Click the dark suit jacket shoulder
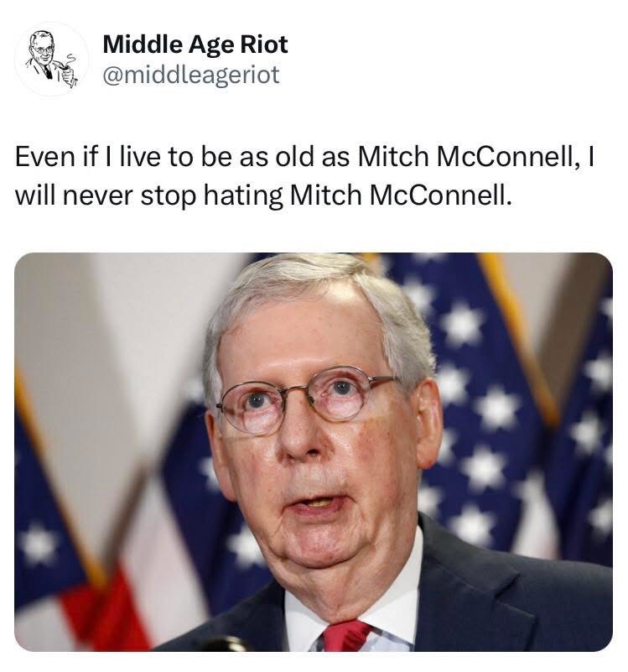 coord(514,600)
